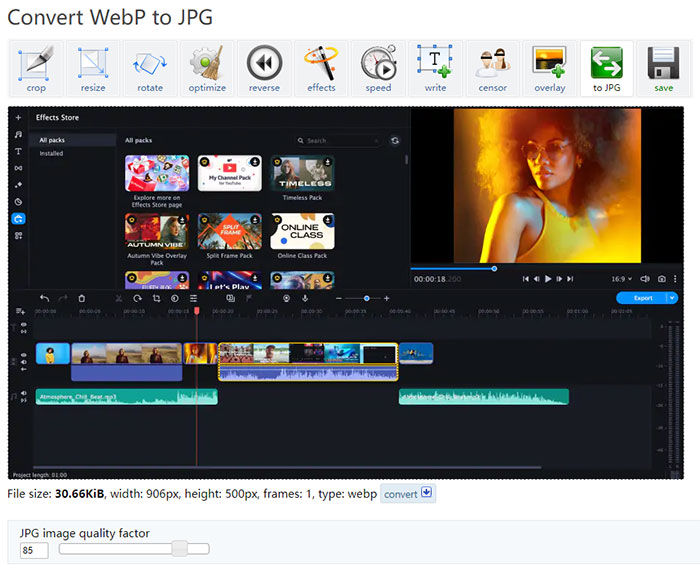Click the Effects Store search field
Image resolution: width=700 pixels, height=570 pixels.
(x=338, y=141)
